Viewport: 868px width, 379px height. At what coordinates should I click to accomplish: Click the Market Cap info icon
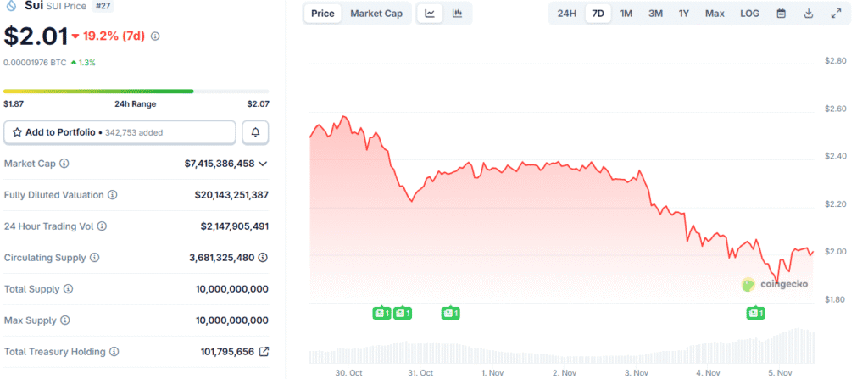[x=64, y=164]
